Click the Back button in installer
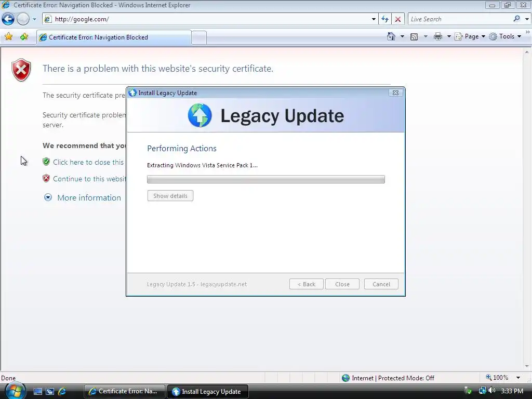The image size is (532, 399). (307, 284)
